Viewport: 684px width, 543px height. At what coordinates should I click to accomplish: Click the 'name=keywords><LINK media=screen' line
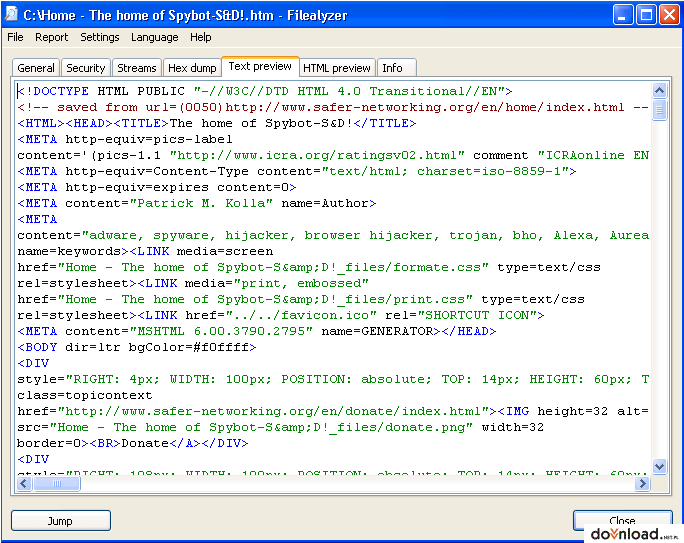pyautogui.click(x=145, y=251)
